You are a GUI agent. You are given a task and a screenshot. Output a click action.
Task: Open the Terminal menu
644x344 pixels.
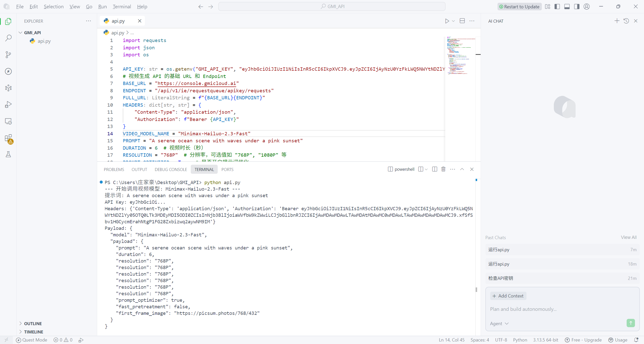click(x=122, y=7)
